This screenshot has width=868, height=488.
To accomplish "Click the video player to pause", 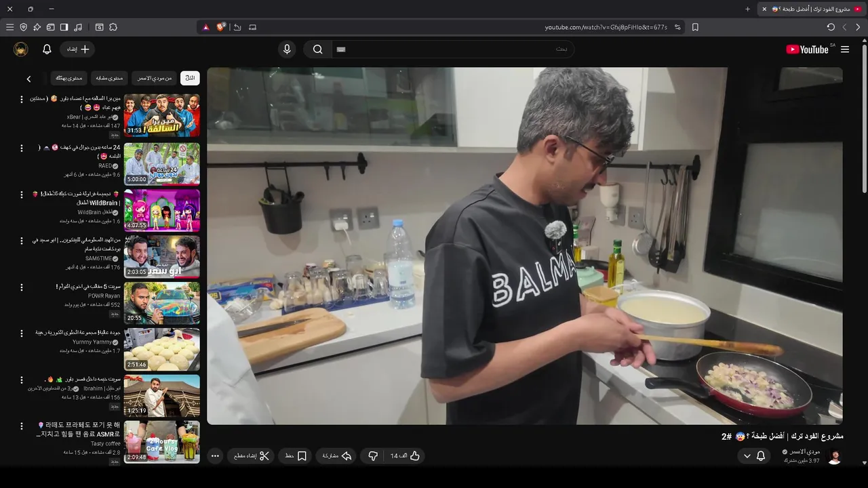I will (x=525, y=246).
